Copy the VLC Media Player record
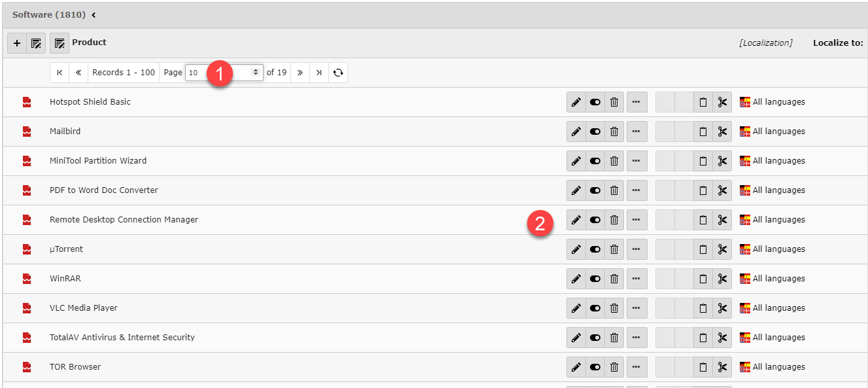The width and height of the screenshot is (868, 388). pos(703,308)
